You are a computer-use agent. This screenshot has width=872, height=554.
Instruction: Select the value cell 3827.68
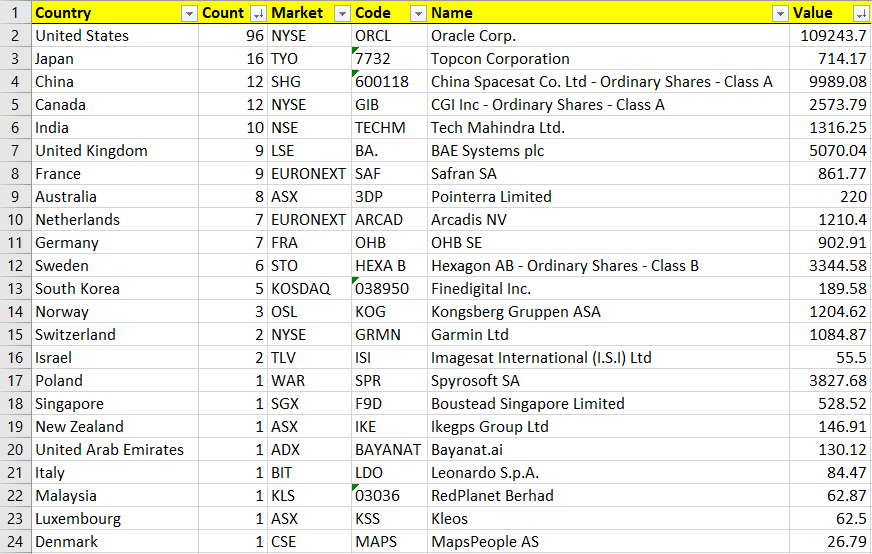[831, 380]
